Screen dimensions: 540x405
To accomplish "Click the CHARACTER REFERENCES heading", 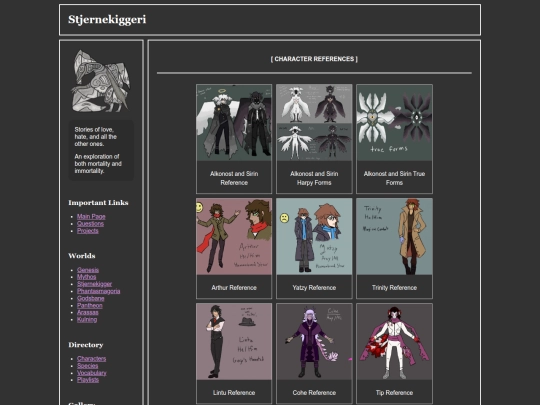I will (x=314, y=59).
